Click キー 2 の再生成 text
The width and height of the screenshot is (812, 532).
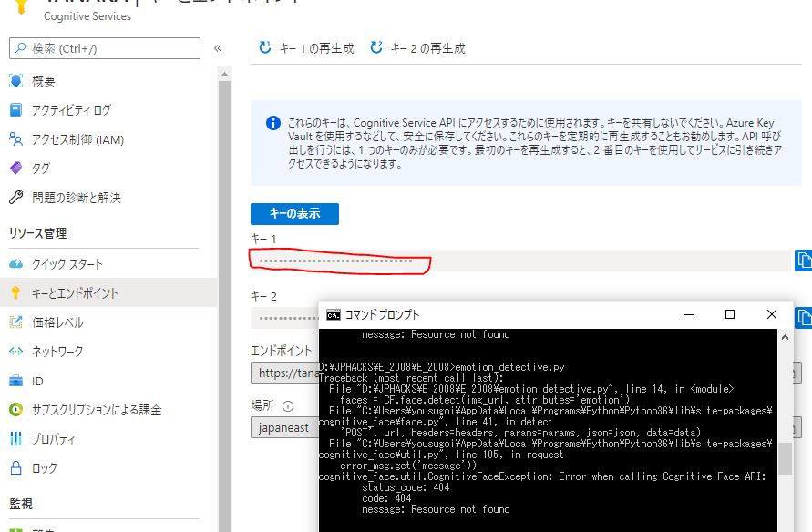pyautogui.click(x=427, y=48)
